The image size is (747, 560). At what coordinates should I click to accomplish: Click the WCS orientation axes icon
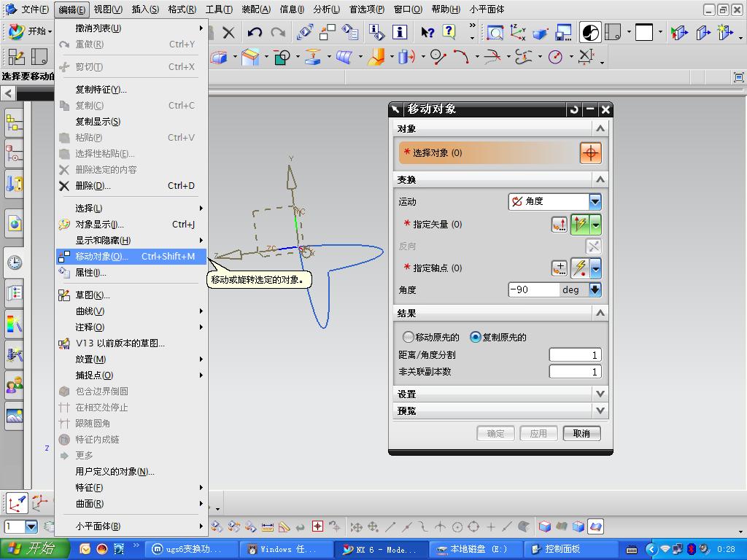coord(517,32)
